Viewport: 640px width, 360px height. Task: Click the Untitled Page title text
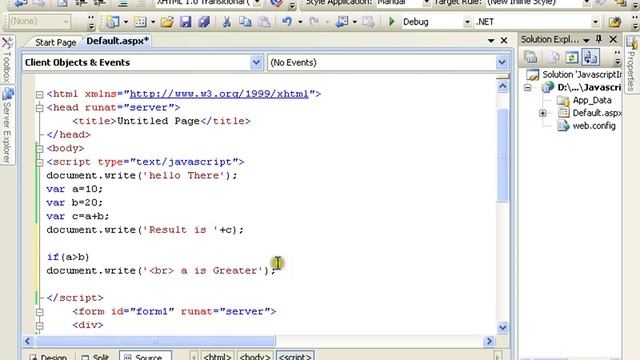click(158, 121)
